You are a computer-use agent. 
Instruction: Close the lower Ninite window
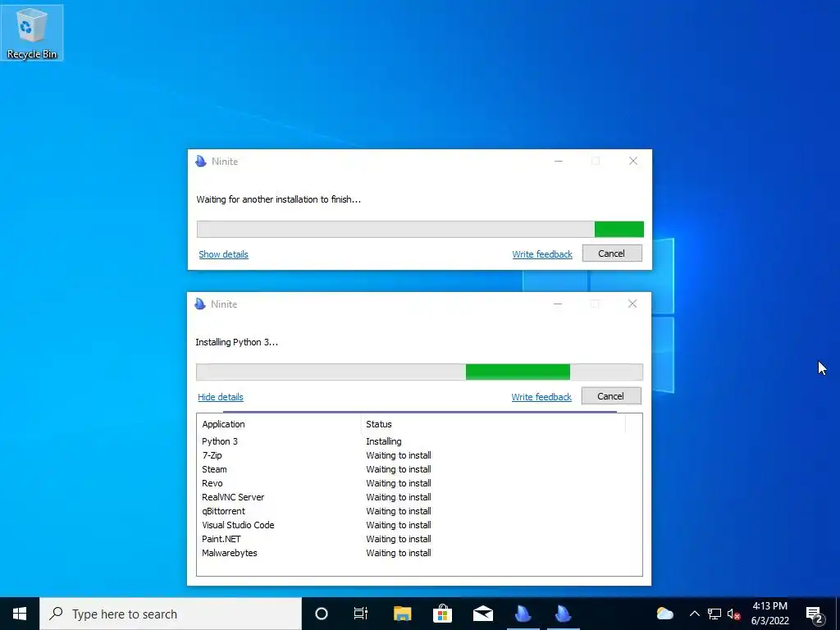click(x=632, y=304)
